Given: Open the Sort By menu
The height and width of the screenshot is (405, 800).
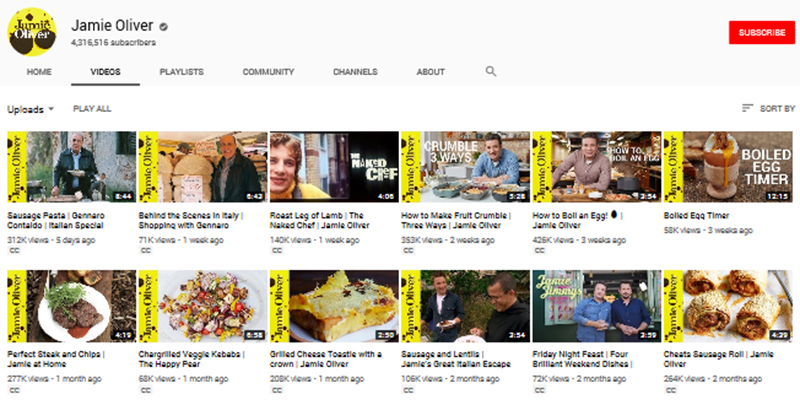Looking at the screenshot, I should (x=768, y=108).
